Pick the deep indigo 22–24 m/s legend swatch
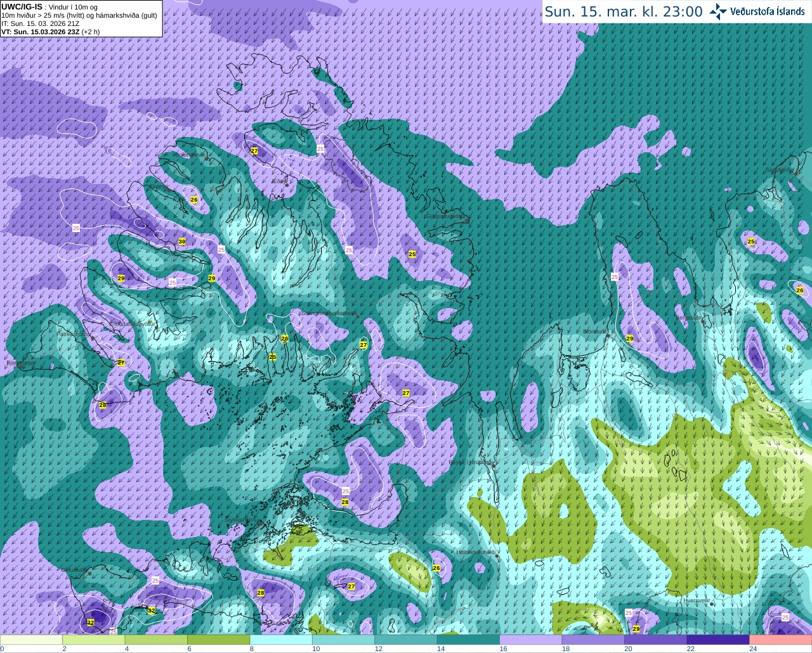 coord(718,640)
